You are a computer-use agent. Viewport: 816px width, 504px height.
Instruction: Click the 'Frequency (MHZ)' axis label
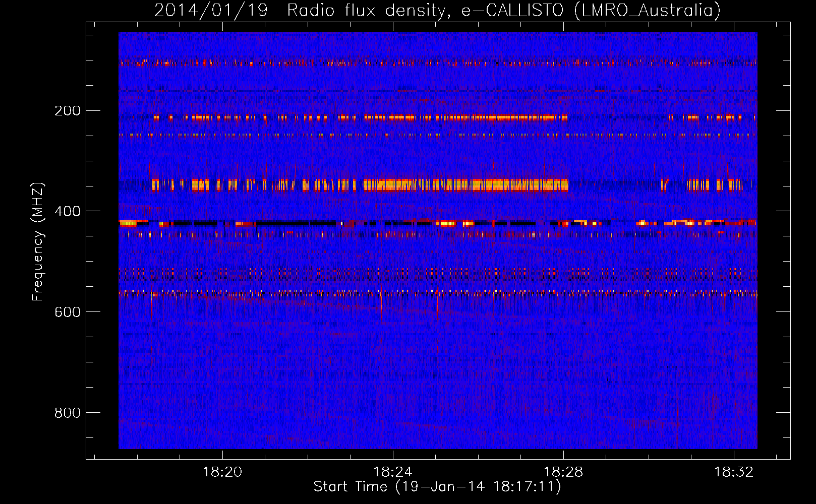[x=38, y=241]
